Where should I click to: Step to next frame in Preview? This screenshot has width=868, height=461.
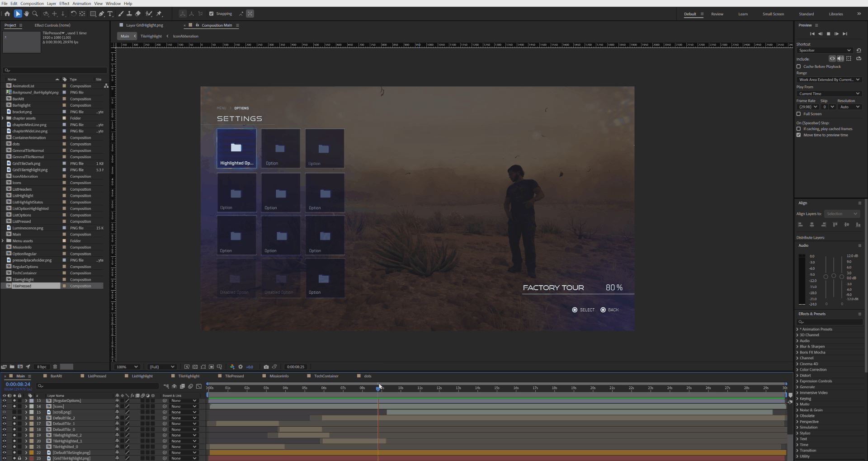tap(836, 34)
